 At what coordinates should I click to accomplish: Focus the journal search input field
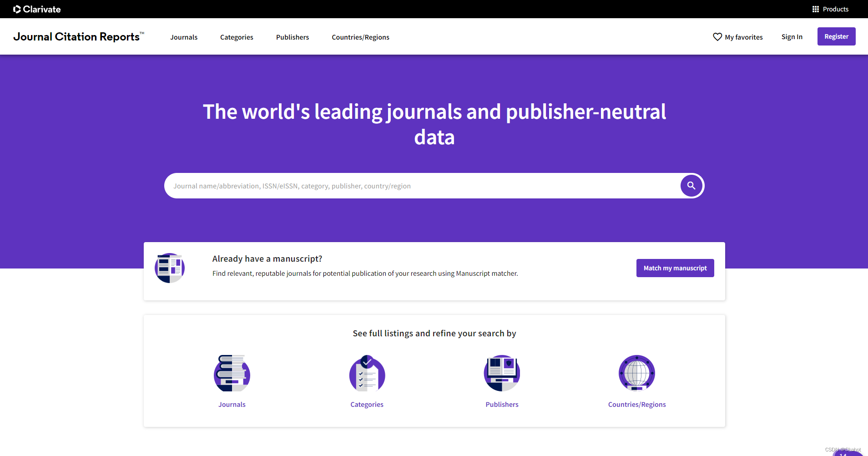[x=422, y=186]
